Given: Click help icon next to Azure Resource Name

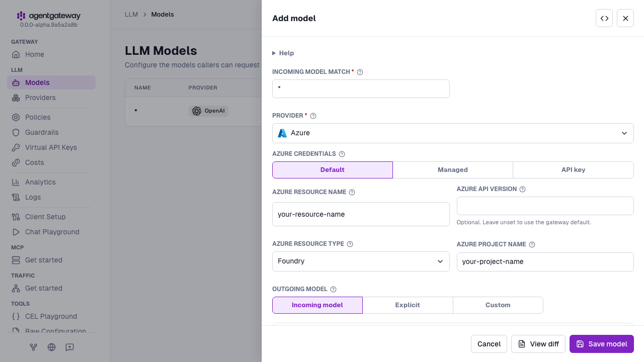Looking at the screenshot, I should [x=352, y=192].
